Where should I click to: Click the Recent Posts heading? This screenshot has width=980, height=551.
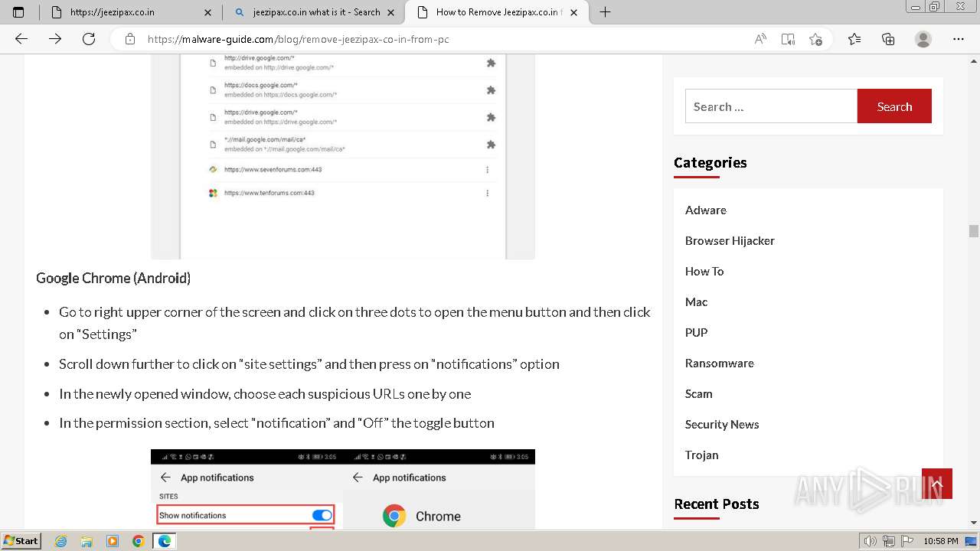[x=716, y=504]
